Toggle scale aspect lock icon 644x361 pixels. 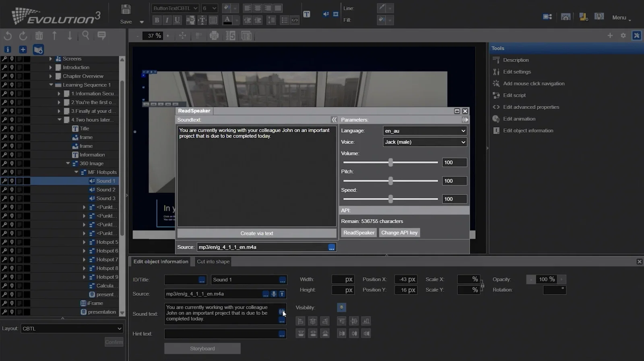click(x=482, y=285)
